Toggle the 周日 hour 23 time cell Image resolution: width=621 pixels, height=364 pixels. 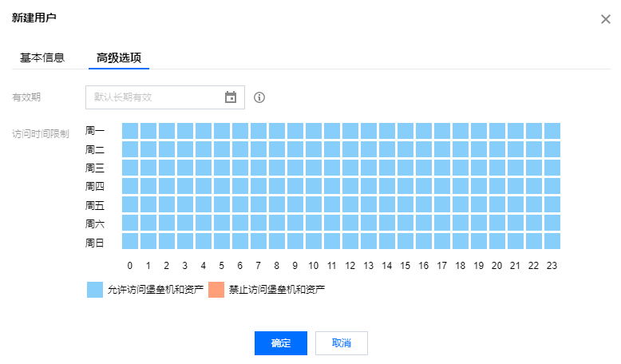pos(552,241)
